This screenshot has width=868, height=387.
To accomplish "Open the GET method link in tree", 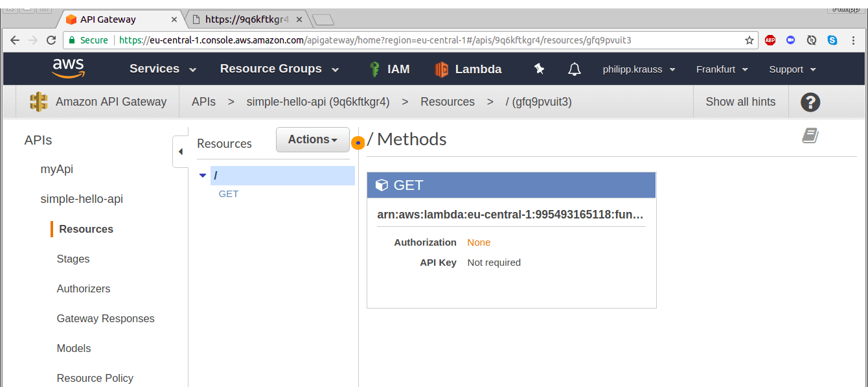I will [229, 194].
